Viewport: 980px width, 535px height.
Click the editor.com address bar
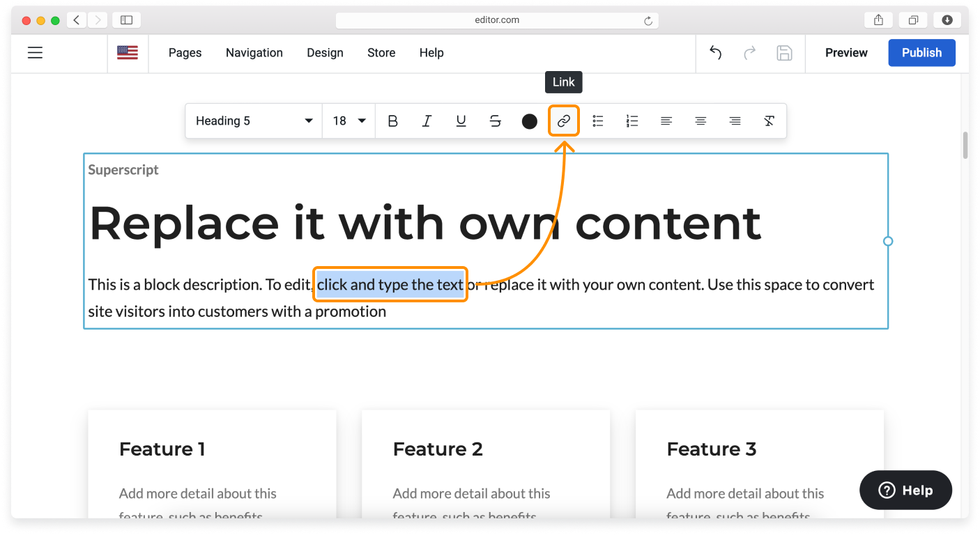(x=497, y=20)
